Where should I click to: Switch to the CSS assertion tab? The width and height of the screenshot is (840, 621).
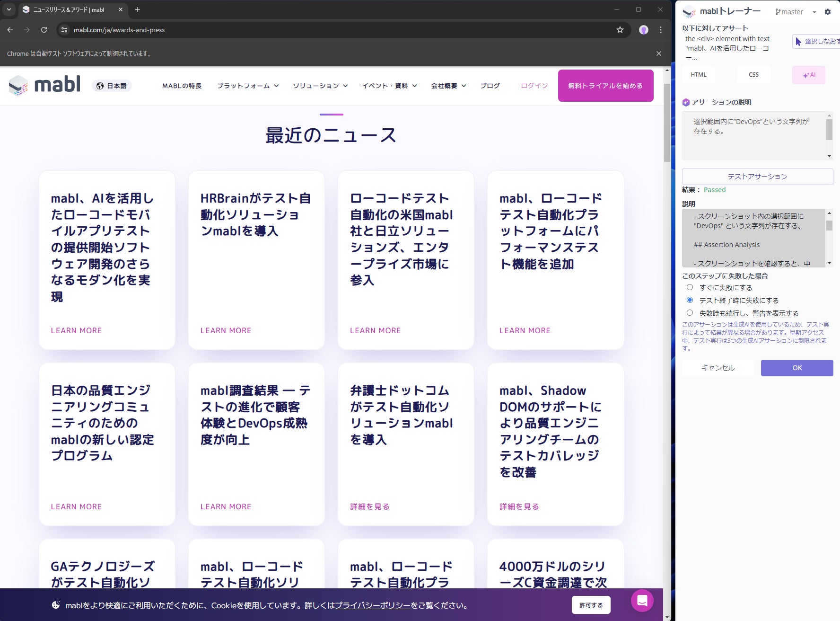[x=753, y=75]
